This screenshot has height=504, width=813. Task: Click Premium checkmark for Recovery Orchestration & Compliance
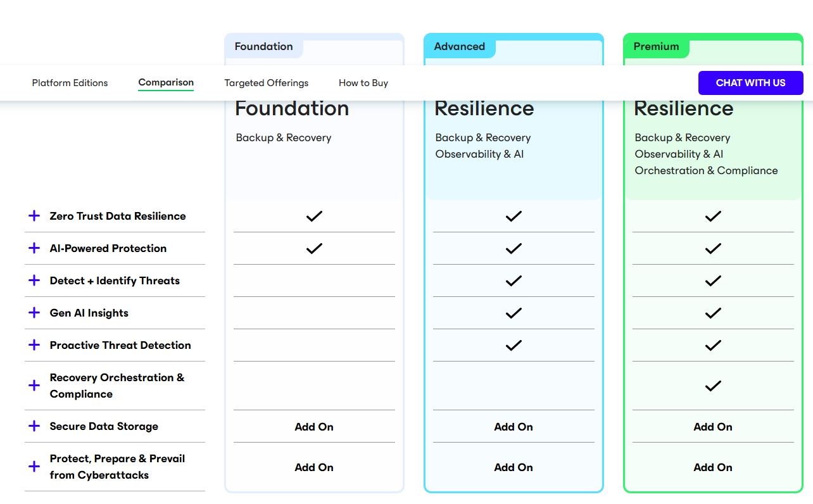point(713,386)
